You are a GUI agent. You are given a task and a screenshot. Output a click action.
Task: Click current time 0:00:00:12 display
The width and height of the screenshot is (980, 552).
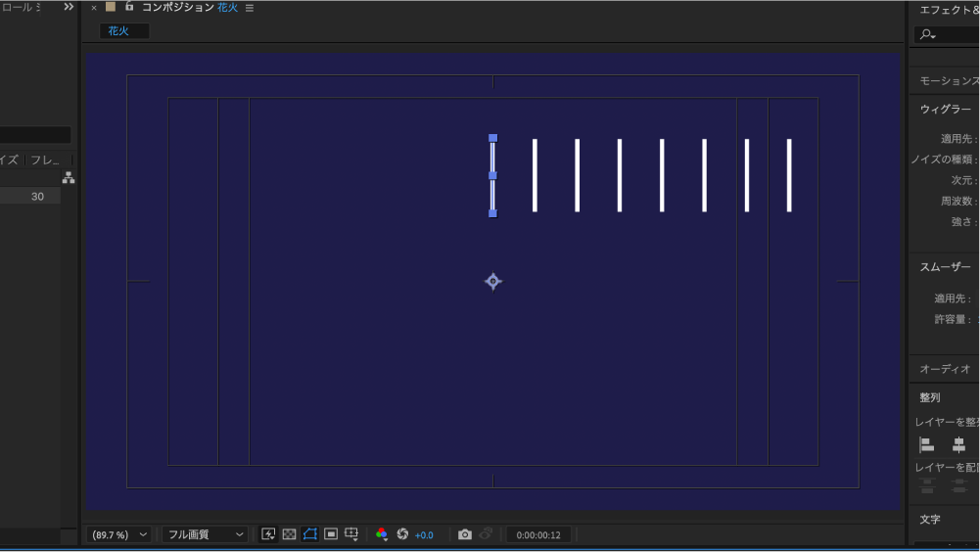538,535
